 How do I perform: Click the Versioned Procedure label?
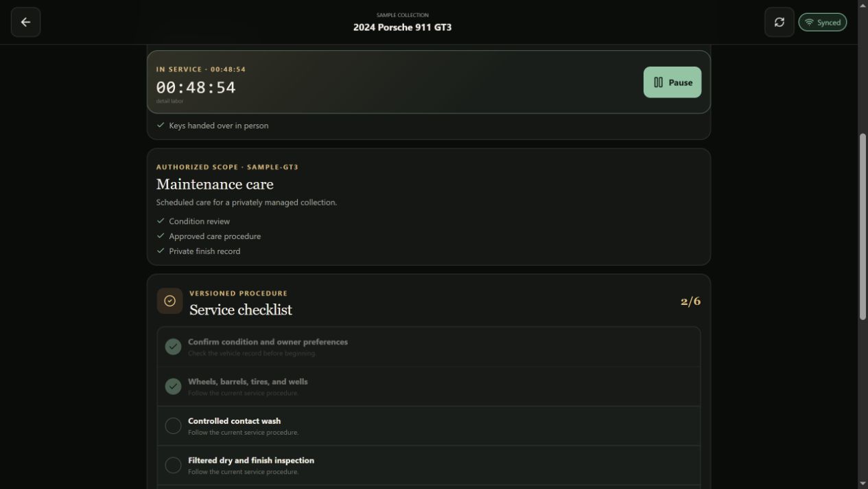click(238, 293)
